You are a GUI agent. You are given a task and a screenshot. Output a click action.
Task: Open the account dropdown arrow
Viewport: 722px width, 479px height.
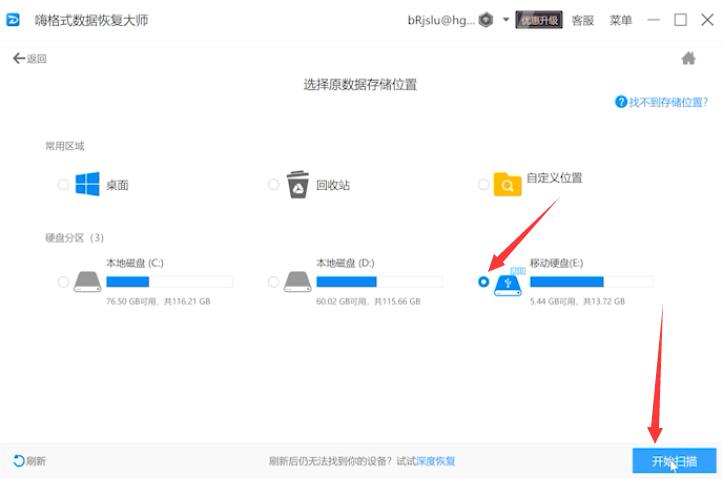coord(506,20)
